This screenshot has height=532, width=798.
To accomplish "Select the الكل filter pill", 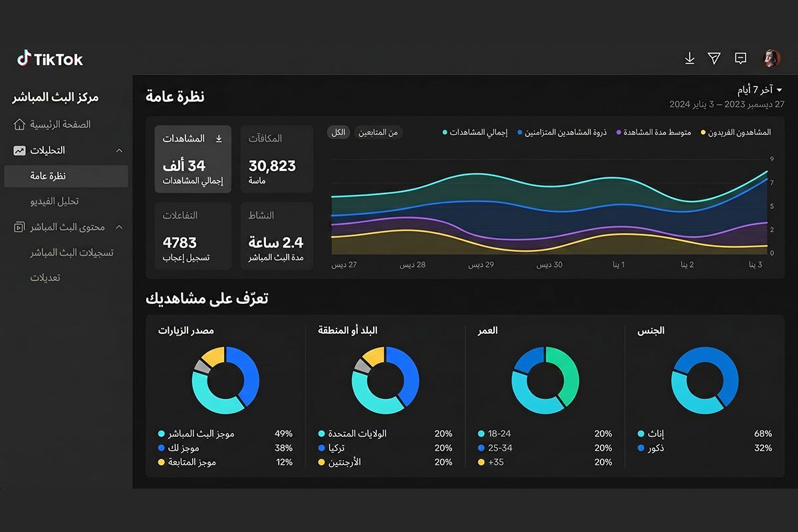I will pos(338,132).
